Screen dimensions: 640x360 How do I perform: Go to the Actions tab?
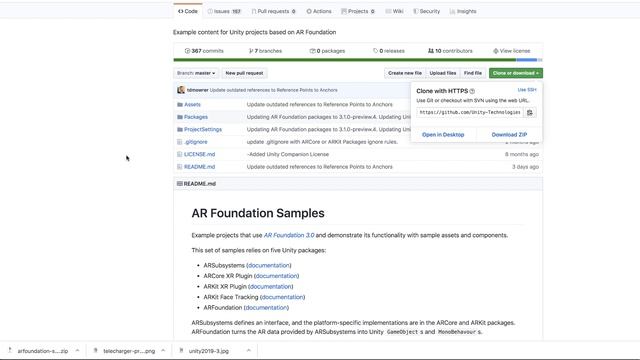point(319,11)
